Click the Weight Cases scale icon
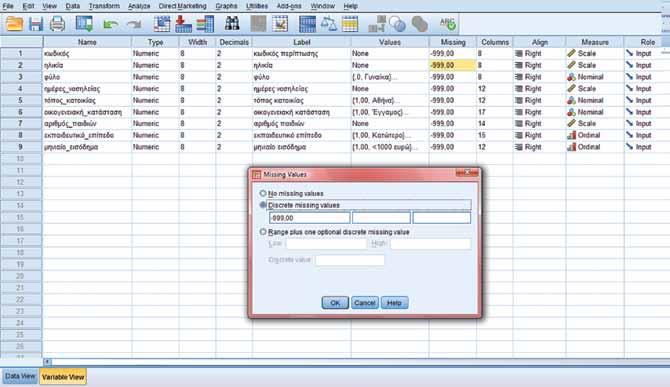Viewport: 670px width, 387px height. (x=329, y=24)
